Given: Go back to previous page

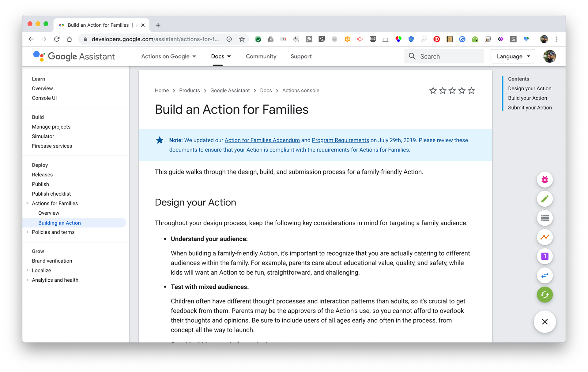Looking at the screenshot, I should [31, 39].
